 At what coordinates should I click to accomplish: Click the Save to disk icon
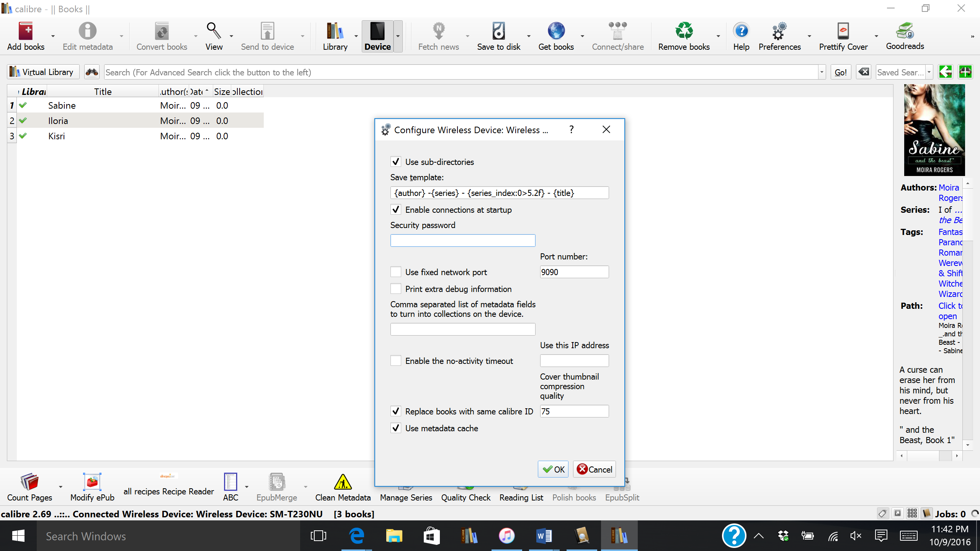[x=498, y=31]
